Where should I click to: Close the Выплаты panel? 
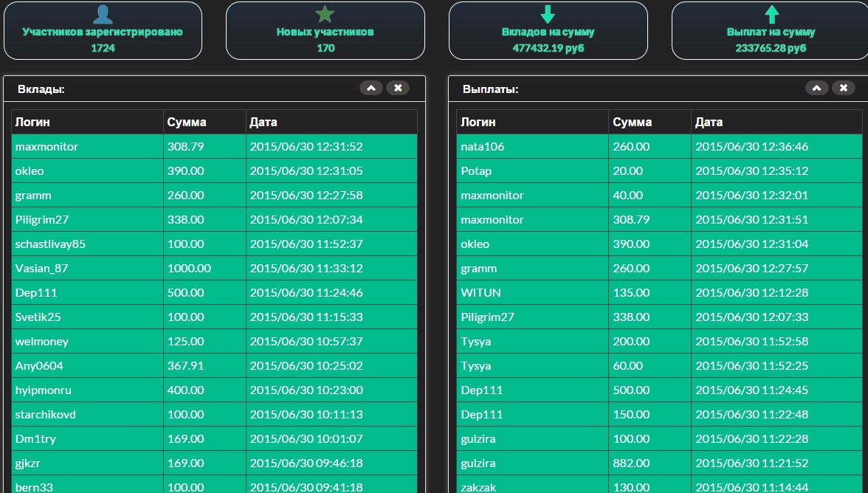[843, 88]
